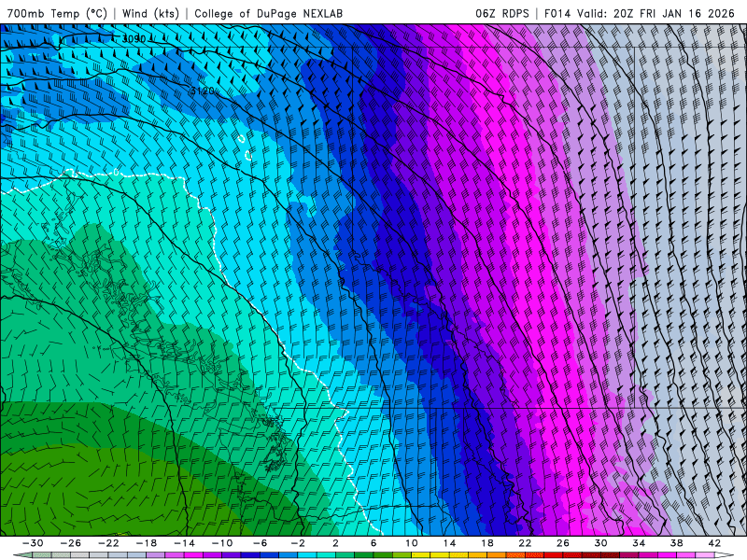Click the '22' legend tick label
Image resolution: width=747 pixels, height=560 pixels.
(x=525, y=543)
